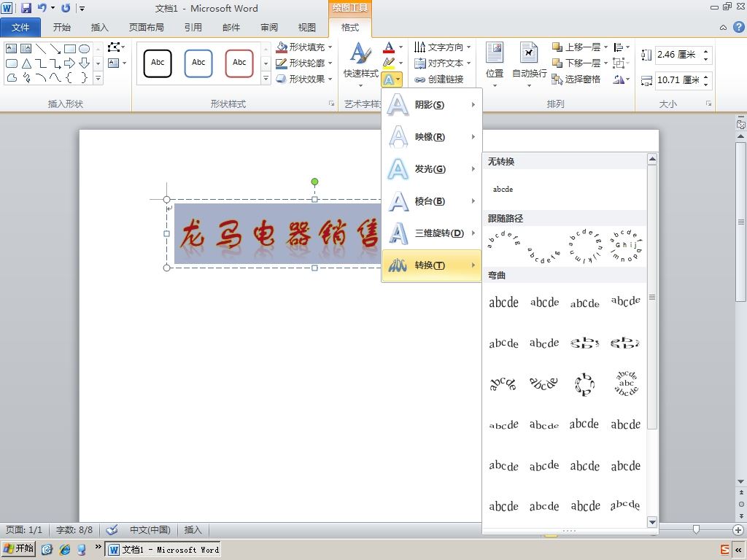Select the text box shape in gallery
The width and height of the screenshot is (747, 560).
click(x=12, y=49)
